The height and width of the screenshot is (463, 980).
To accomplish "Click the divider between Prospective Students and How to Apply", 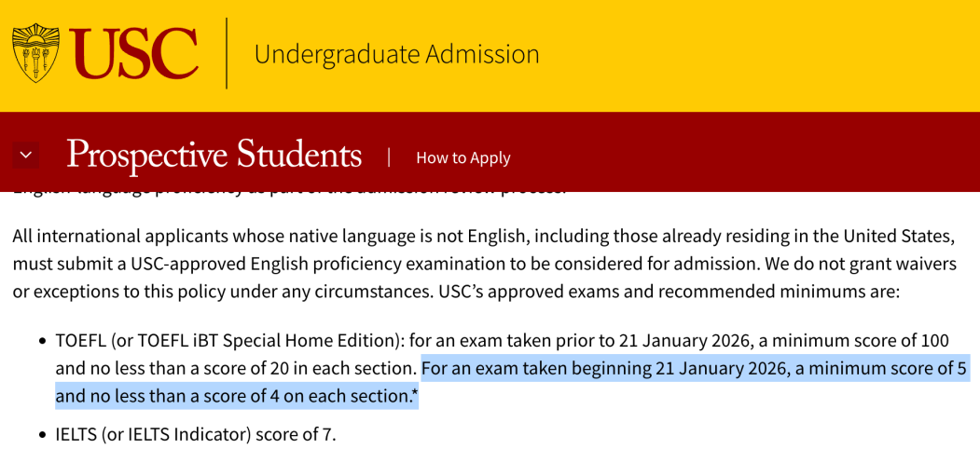I will tap(389, 157).
